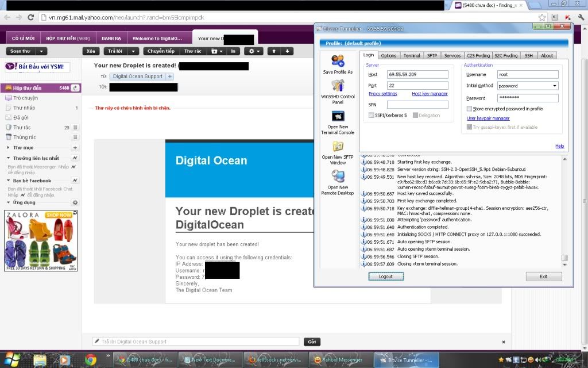This screenshot has width=588, height=368.
Task: Go to next message down arrow
Action: pyautogui.click(x=287, y=51)
